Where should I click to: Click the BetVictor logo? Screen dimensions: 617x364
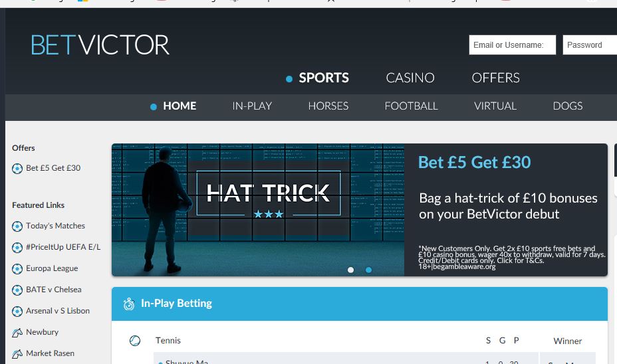pyautogui.click(x=100, y=45)
